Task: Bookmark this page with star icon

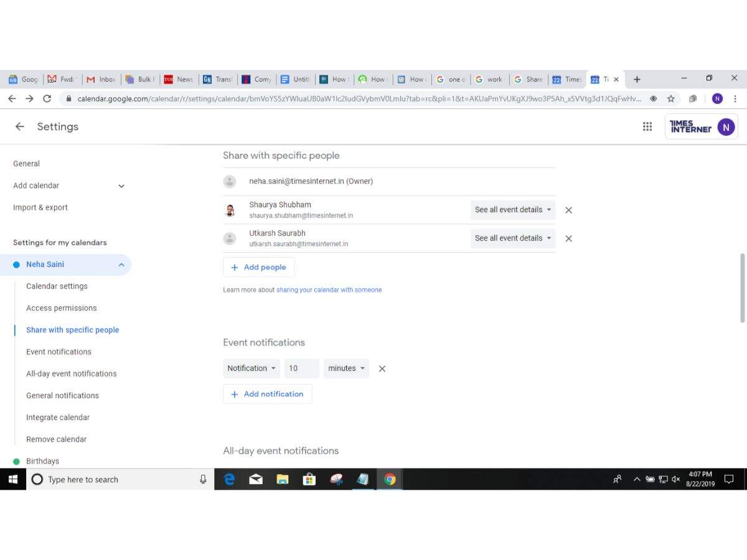Action: tap(671, 98)
